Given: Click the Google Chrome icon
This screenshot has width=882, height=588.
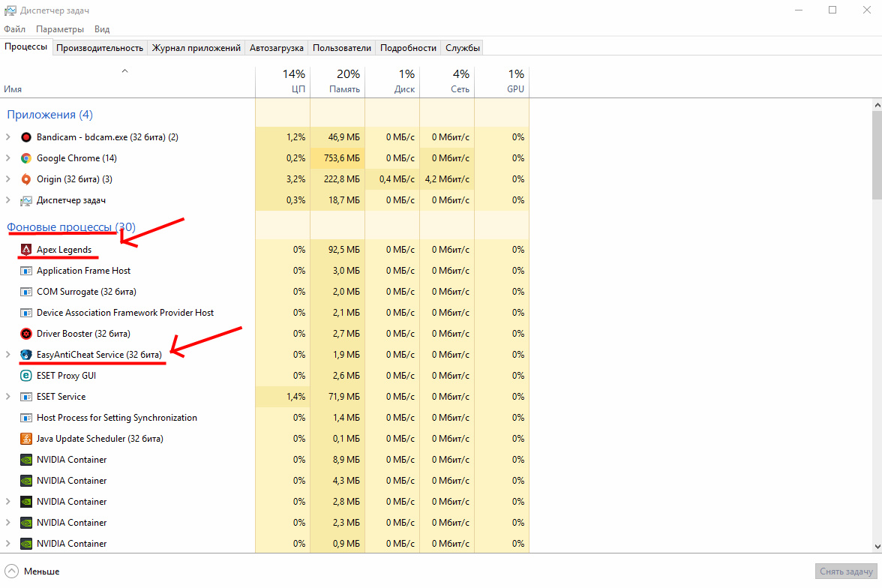Looking at the screenshot, I should pos(25,158).
